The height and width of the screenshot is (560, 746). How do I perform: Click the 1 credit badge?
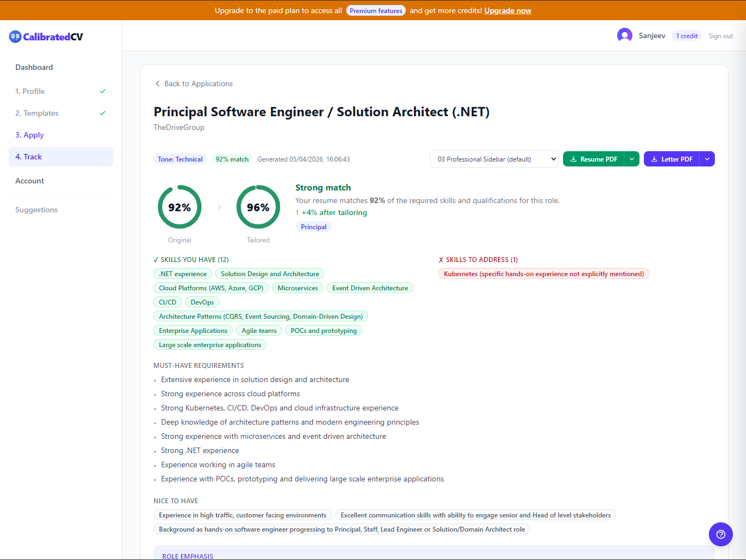click(687, 36)
